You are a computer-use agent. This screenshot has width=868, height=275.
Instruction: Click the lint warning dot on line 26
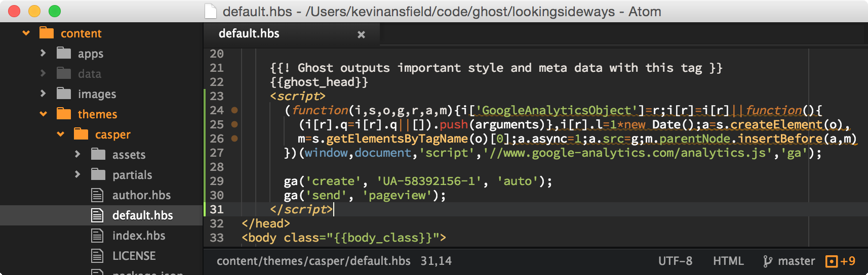point(234,139)
